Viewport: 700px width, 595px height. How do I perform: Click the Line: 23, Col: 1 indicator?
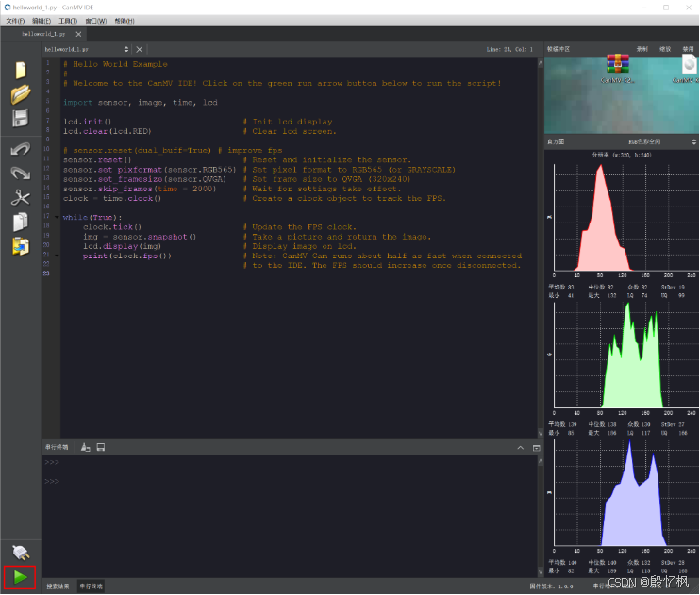[x=509, y=50]
